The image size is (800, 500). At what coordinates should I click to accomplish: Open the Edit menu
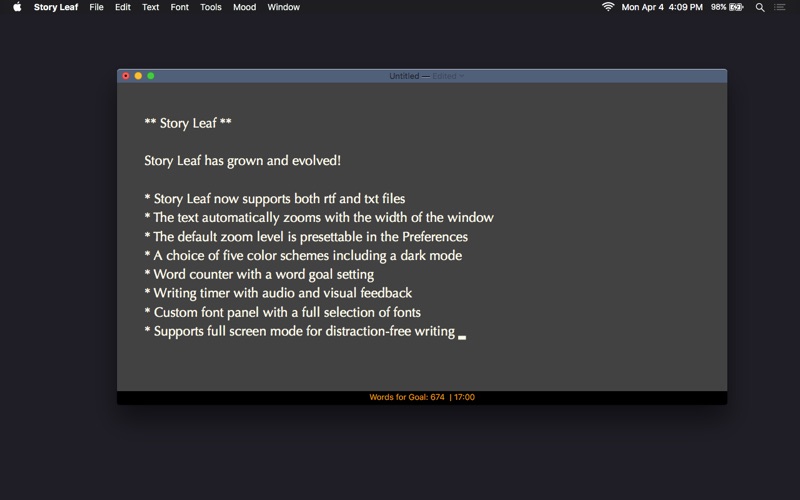(122, 7)
